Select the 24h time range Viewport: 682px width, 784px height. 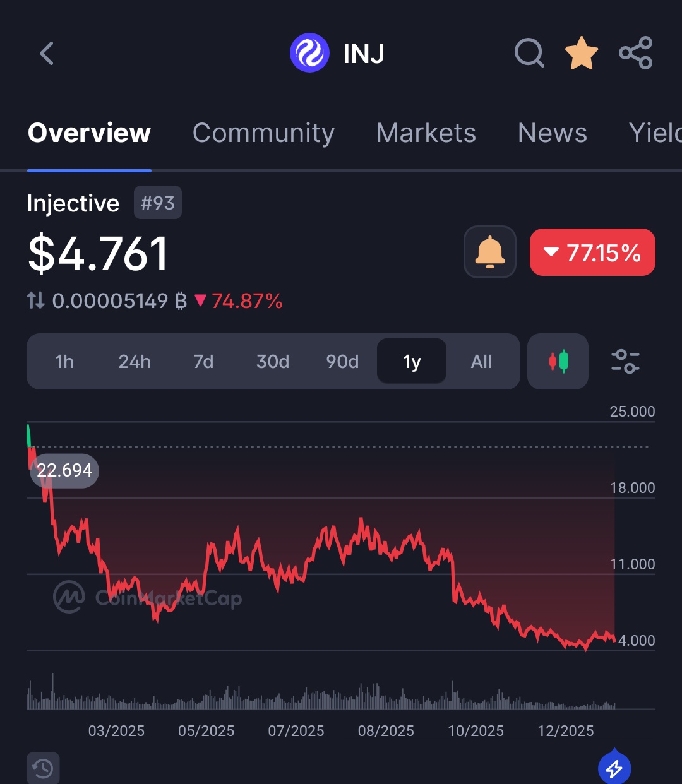(135, 362)
